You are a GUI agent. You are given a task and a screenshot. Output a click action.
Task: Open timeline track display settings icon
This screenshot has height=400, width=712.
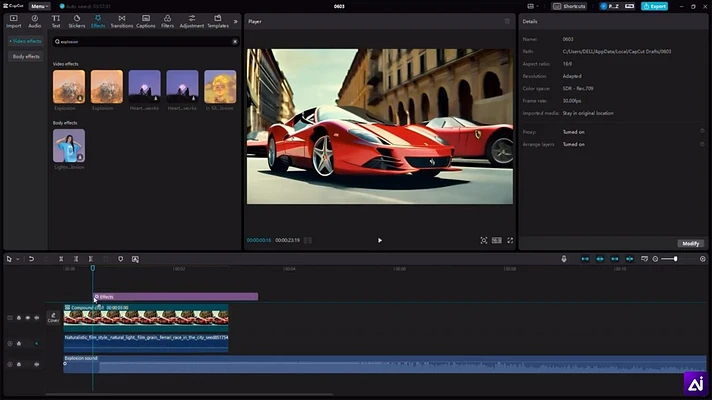click(644, 259)
